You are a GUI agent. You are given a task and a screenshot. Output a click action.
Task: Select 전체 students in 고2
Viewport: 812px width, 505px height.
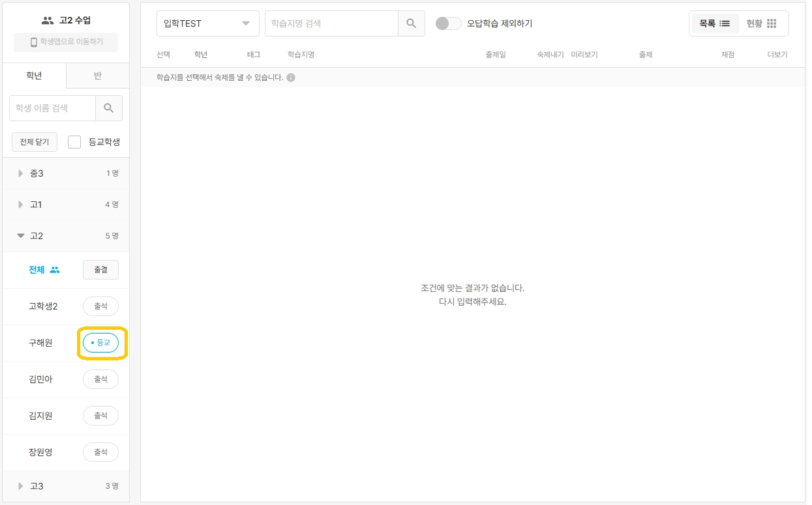point(37,270)
